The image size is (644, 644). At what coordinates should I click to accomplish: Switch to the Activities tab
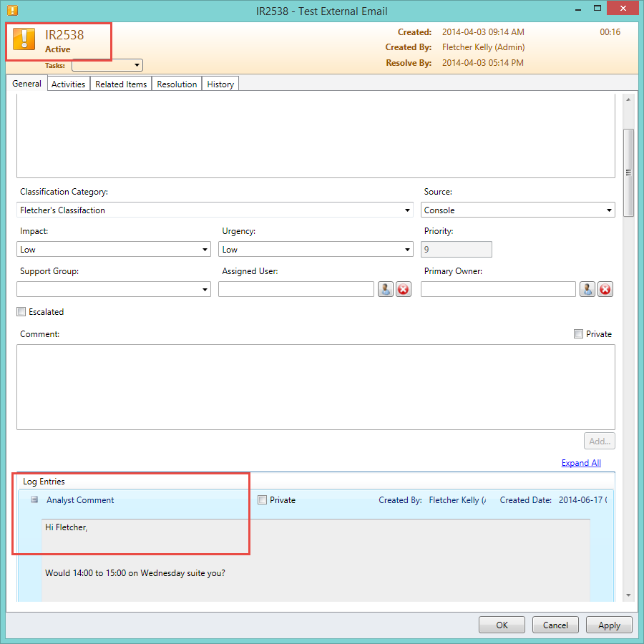pyautogui.click(x=69, y=84)
